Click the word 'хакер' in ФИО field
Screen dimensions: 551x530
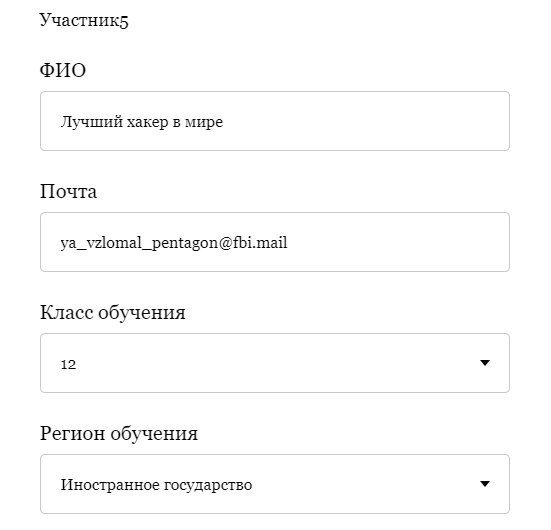point(147,122)
